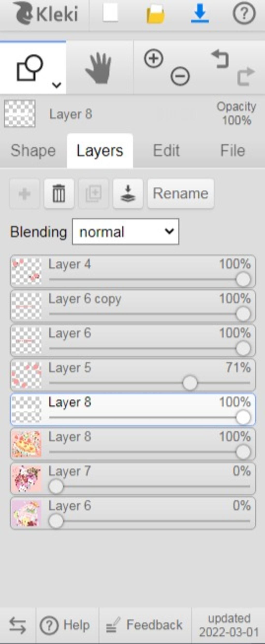This screenshot has height=644, width=265.
Task: Select the Layer 7 thumbnail
Action: coord(26,478)
